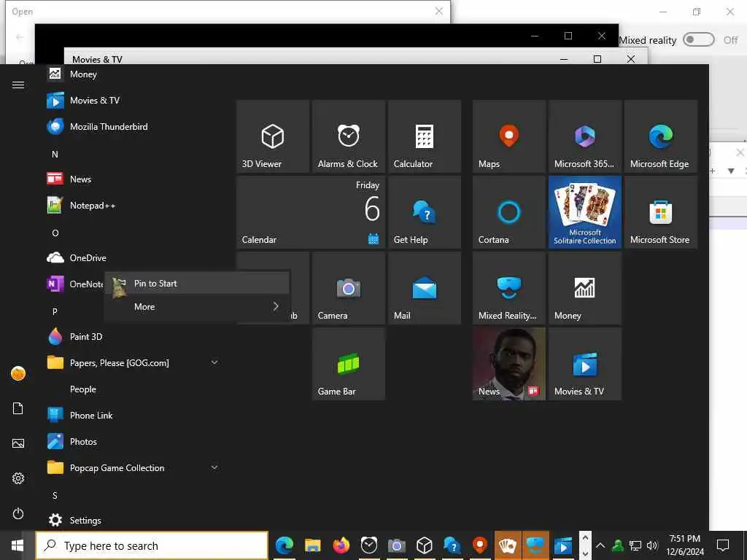Open the Money tile
The height and width of the screenshot is (560, 747).
coord(584,288)
